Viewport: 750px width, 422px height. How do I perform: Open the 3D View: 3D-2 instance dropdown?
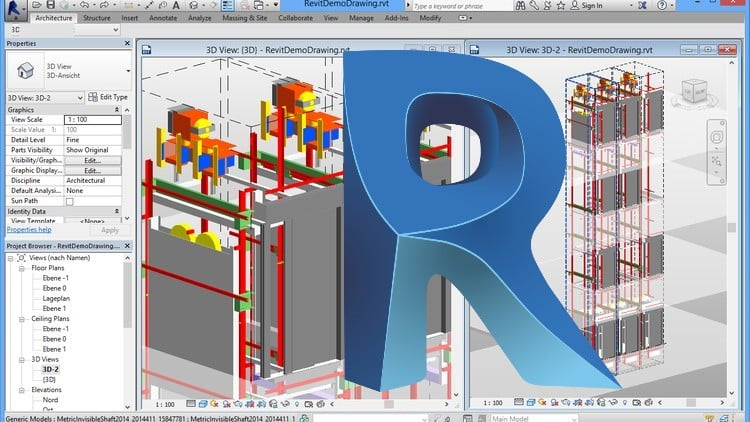click(x=45, y=98)
